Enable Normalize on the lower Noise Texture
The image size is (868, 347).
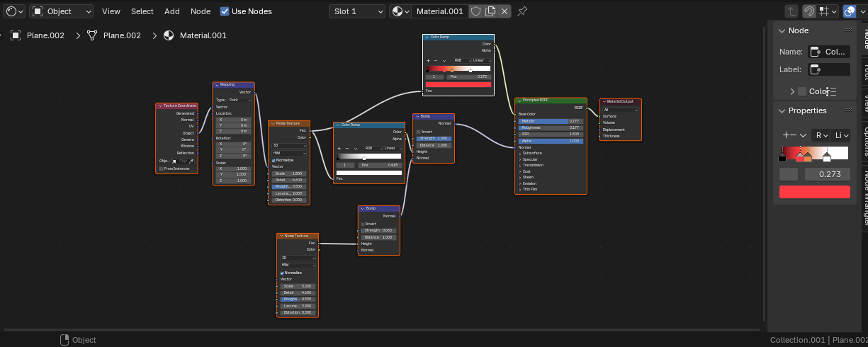pyautogui.click(x=282, y=273)
